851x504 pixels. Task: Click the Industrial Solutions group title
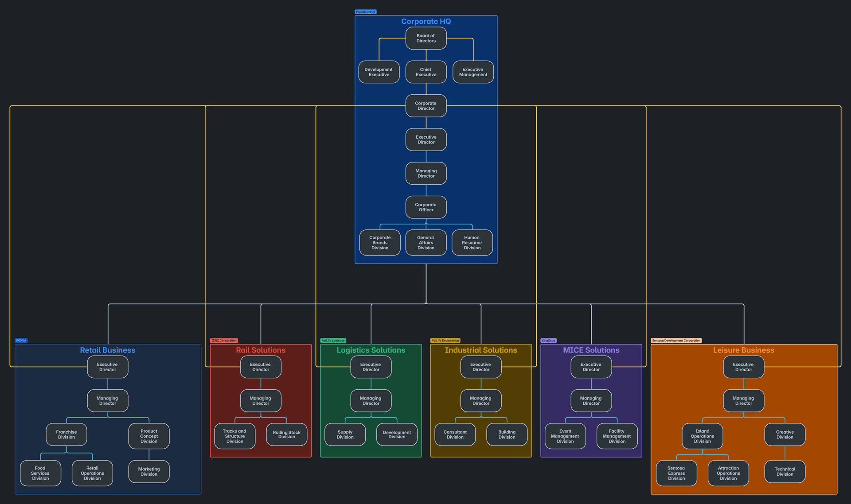click(481, 350)
